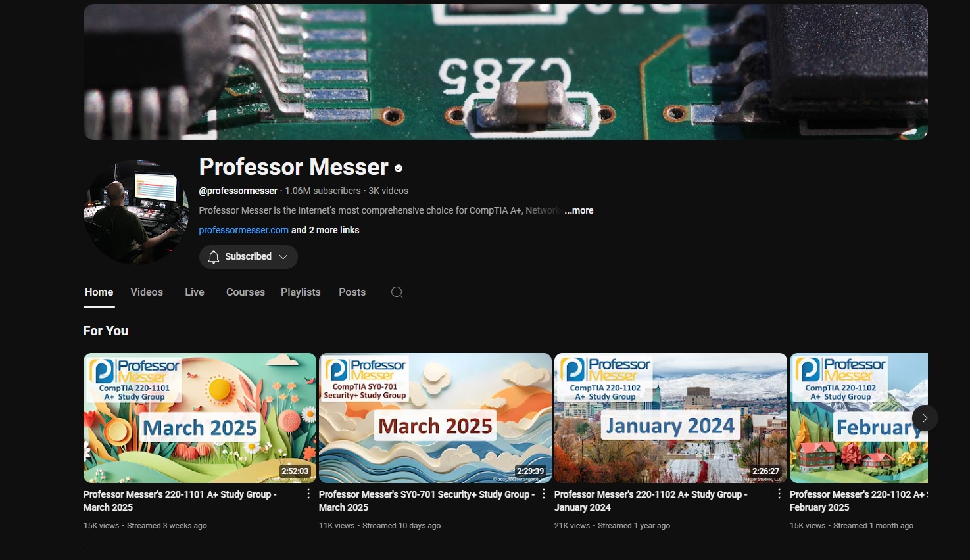Open the Posts tab
The image size is (970, 560).
[352, 292]
